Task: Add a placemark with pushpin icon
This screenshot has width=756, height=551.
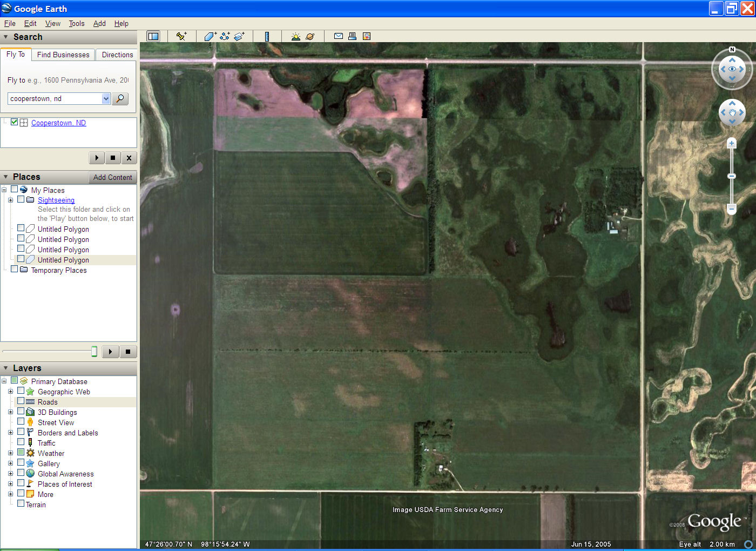Action: coord(181,36)
